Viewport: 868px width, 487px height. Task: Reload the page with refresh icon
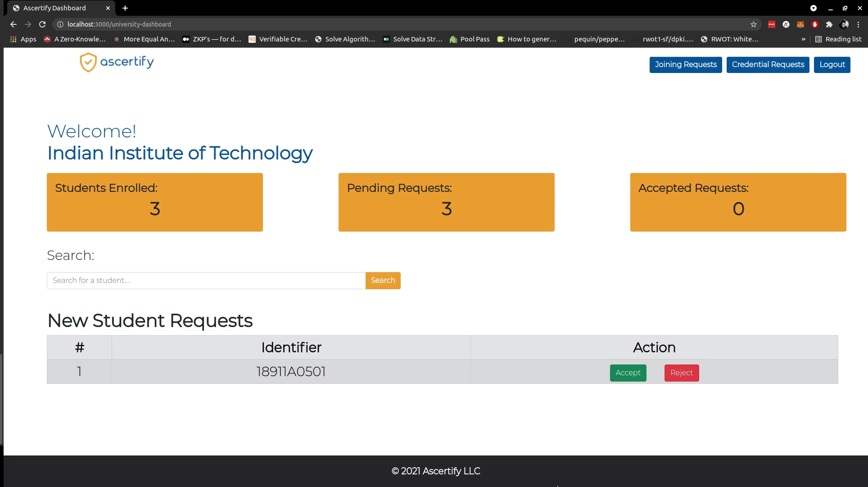(42, 24)
